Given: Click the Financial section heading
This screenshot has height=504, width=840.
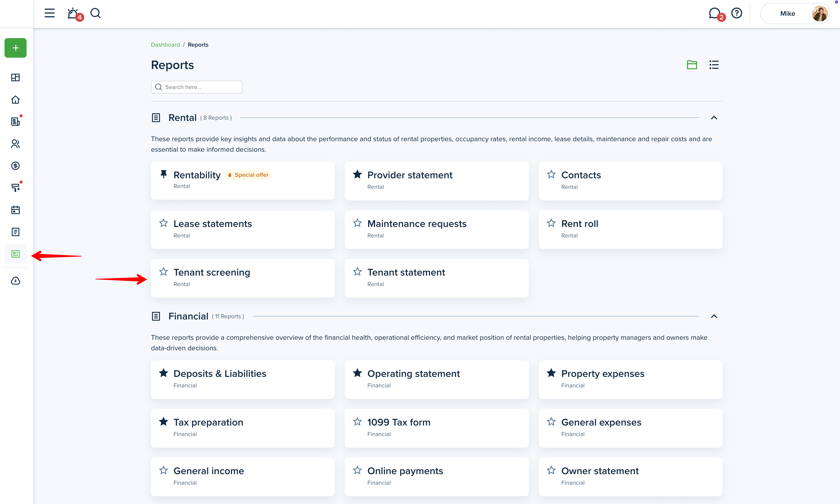Looking at the screenshot, I should pos(189,316).
